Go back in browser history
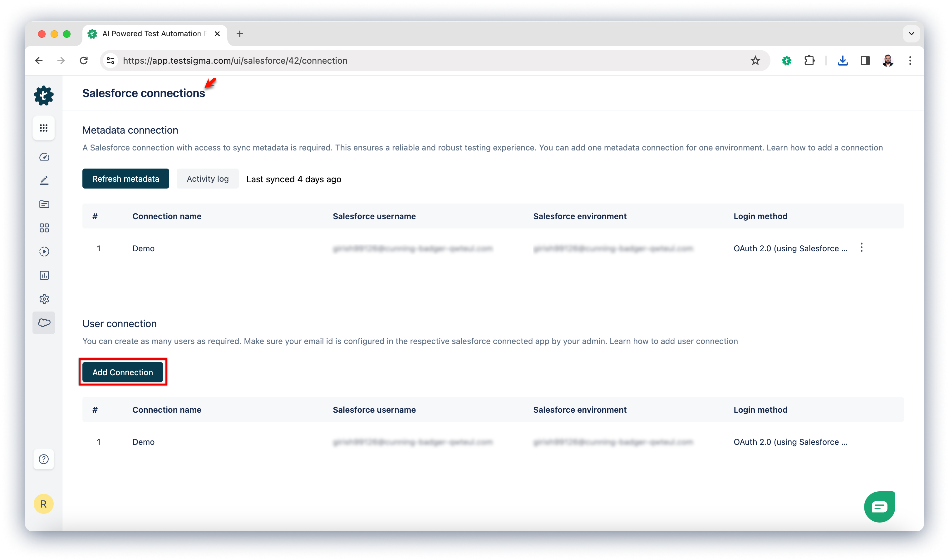 [x=39, y=60]
